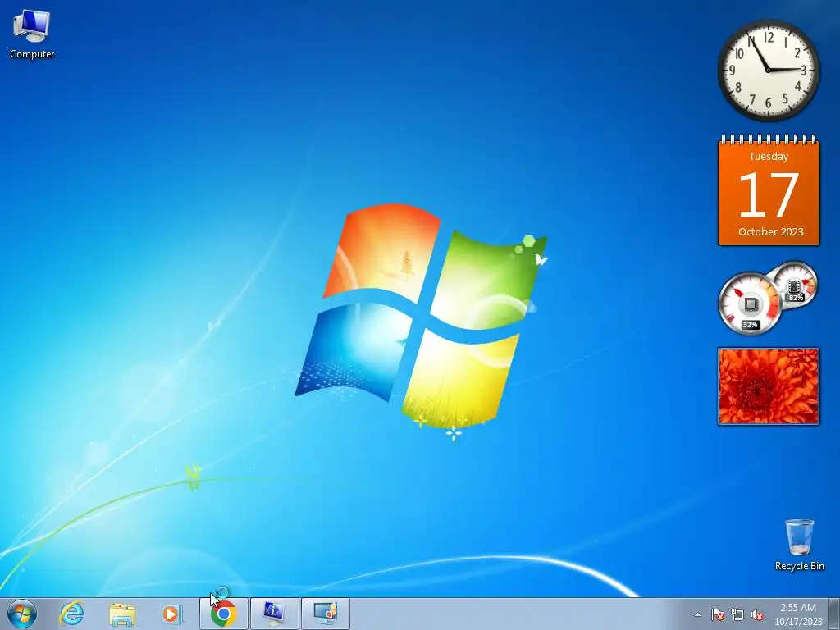The height and width of the screenshot is (630, 840).
Task: Open the Computer desktop icon
Action: [32, 34]
